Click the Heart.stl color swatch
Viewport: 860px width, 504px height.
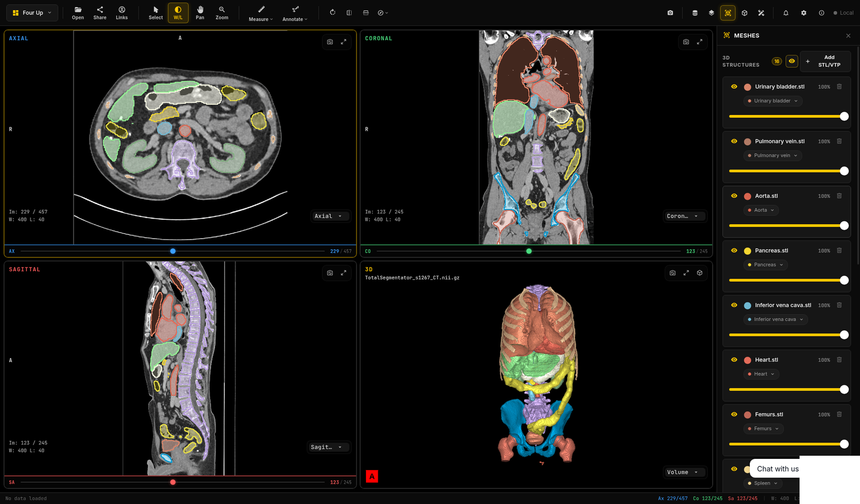[748, 360]
